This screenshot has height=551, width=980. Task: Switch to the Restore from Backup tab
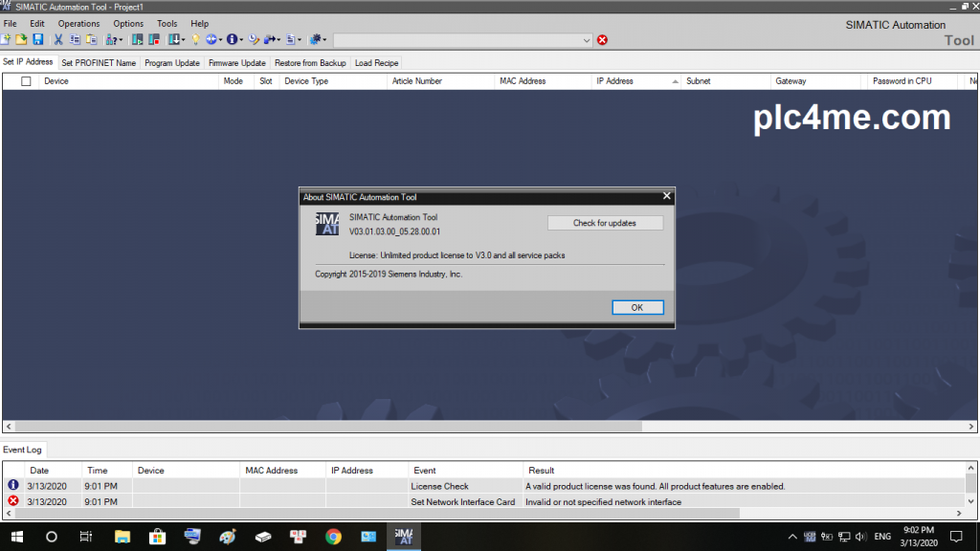pos(310,63)
